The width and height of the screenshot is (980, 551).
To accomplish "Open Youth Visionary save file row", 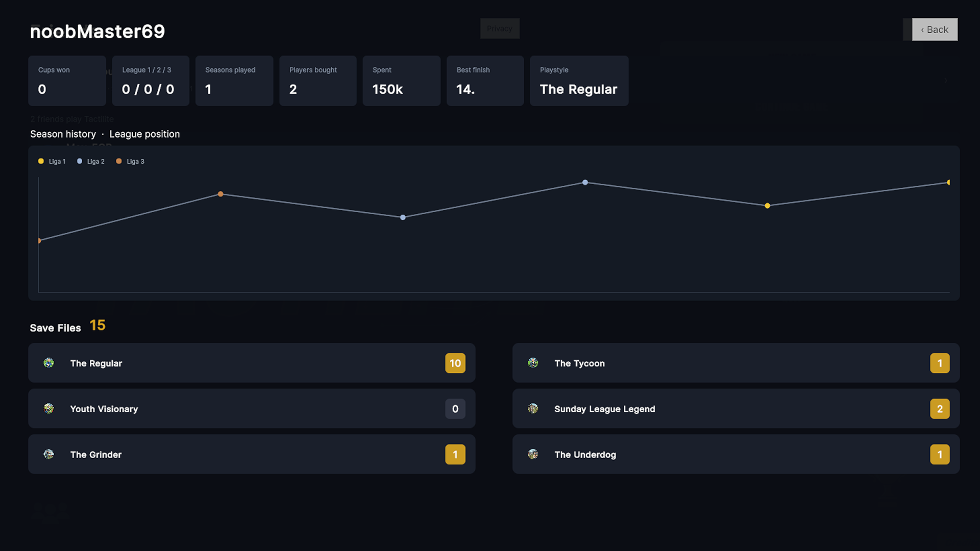I will point(252,408).
